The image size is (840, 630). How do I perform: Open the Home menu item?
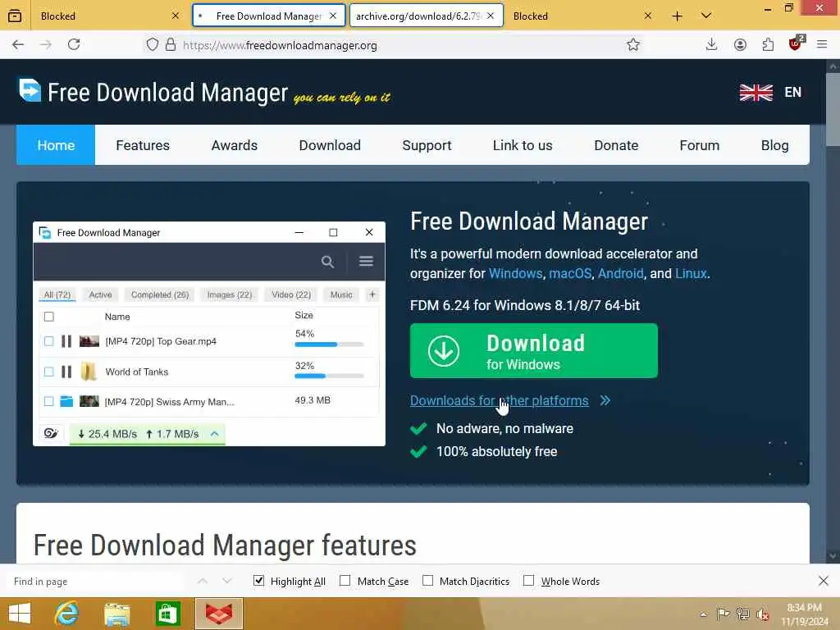coord(56,145)
